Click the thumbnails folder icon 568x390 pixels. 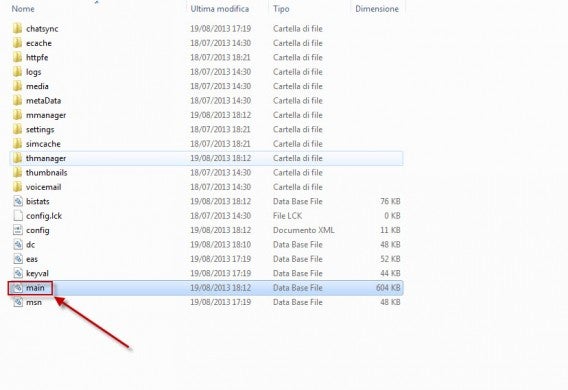[x=17, y=173]
